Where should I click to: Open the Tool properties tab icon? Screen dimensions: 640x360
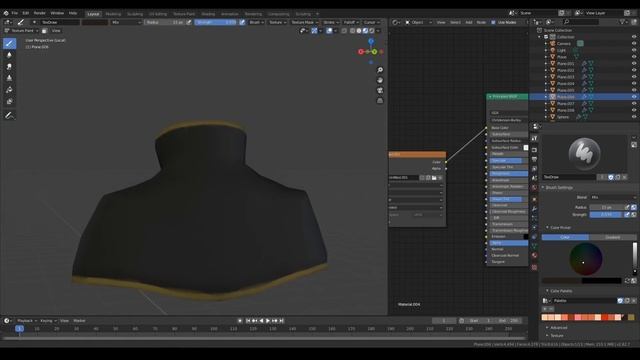(x=534, y=139)
